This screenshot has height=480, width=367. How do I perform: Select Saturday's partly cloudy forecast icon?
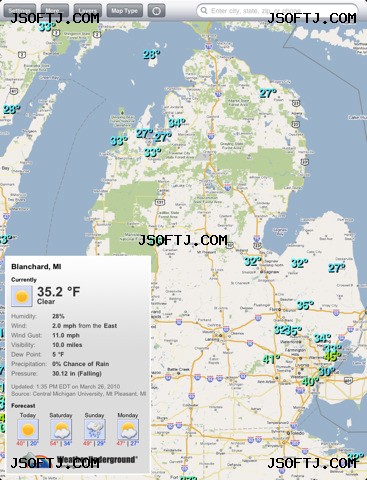point(61,429)
